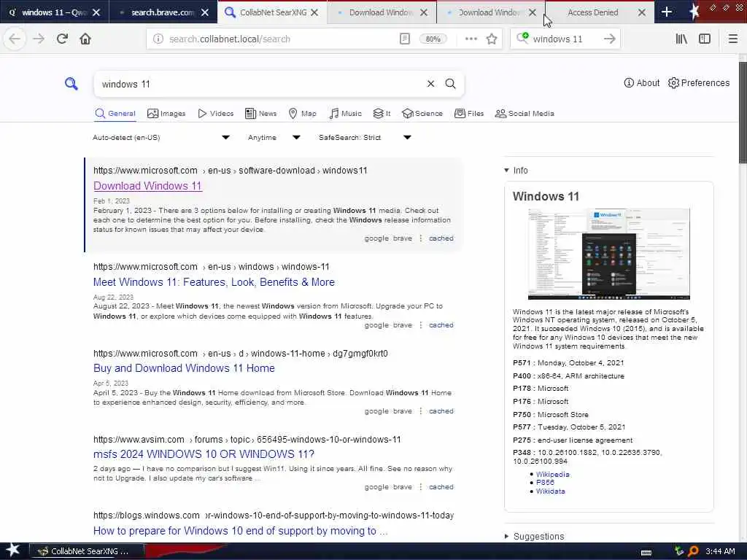Expand the Suggestions section
Image resolution: width=747 pixels, height=560 pixels.
click(x=533, y=536)
